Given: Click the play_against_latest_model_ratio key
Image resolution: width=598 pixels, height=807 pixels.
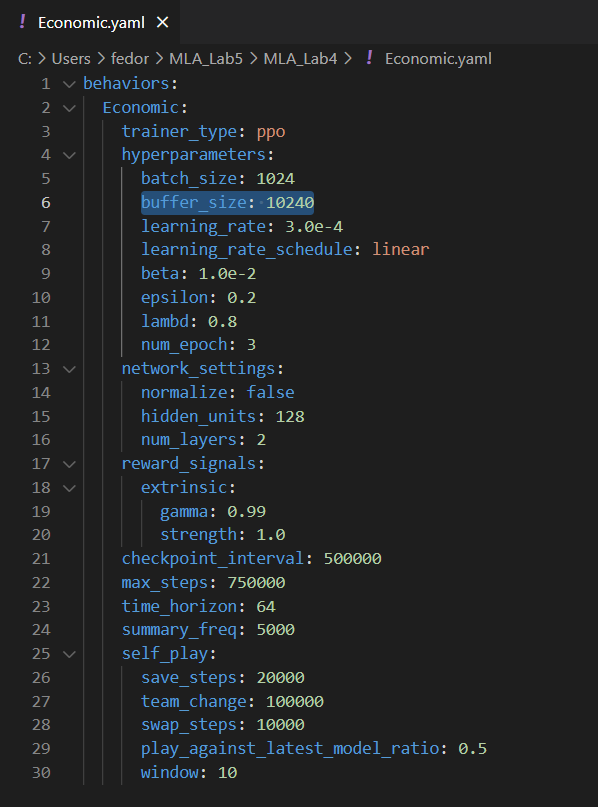Looking at the screenshot, I should pos(290,749).
